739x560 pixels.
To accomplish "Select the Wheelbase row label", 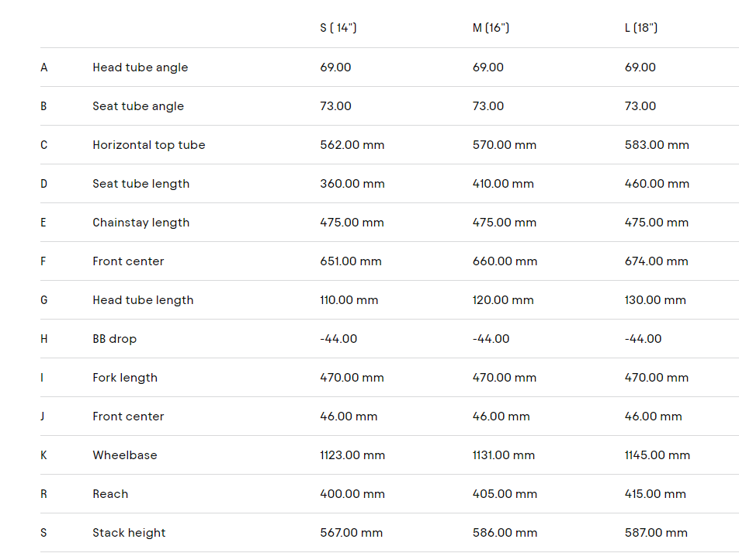I will (124, 455).
